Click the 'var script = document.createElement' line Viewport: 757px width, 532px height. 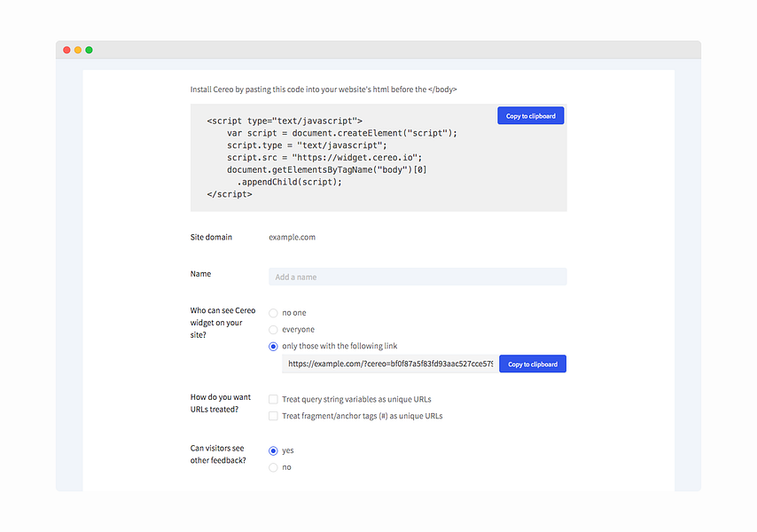pos(342,133)
